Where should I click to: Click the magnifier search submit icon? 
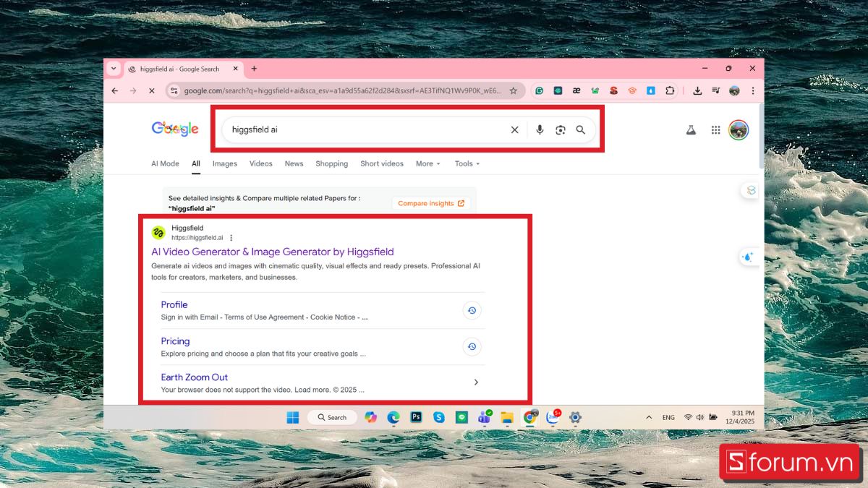pyautogui.click(x=580, y=130)
